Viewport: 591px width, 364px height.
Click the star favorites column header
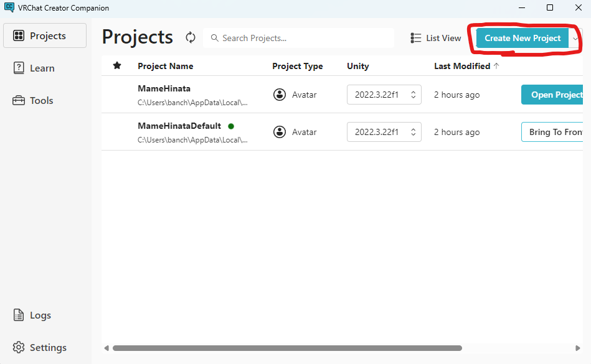[117, 66]
